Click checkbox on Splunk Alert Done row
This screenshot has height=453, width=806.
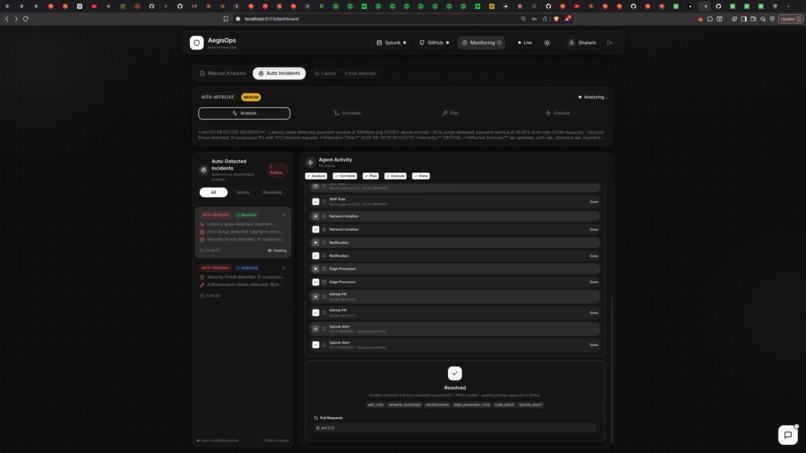point(316,345)
